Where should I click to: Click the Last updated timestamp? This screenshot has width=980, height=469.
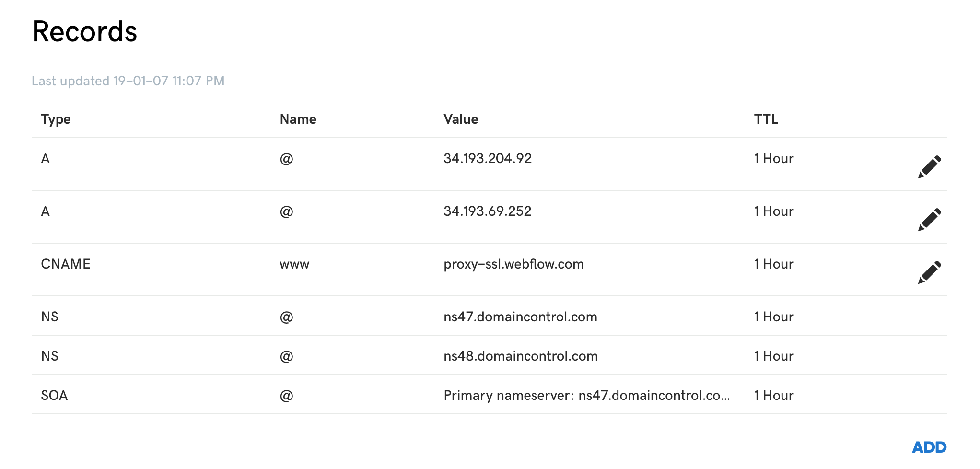click(128, 81)
